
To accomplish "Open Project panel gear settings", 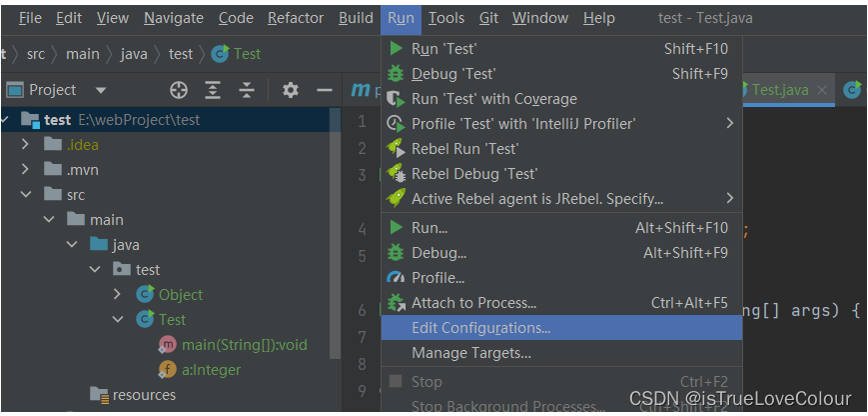I will point(290,90).
